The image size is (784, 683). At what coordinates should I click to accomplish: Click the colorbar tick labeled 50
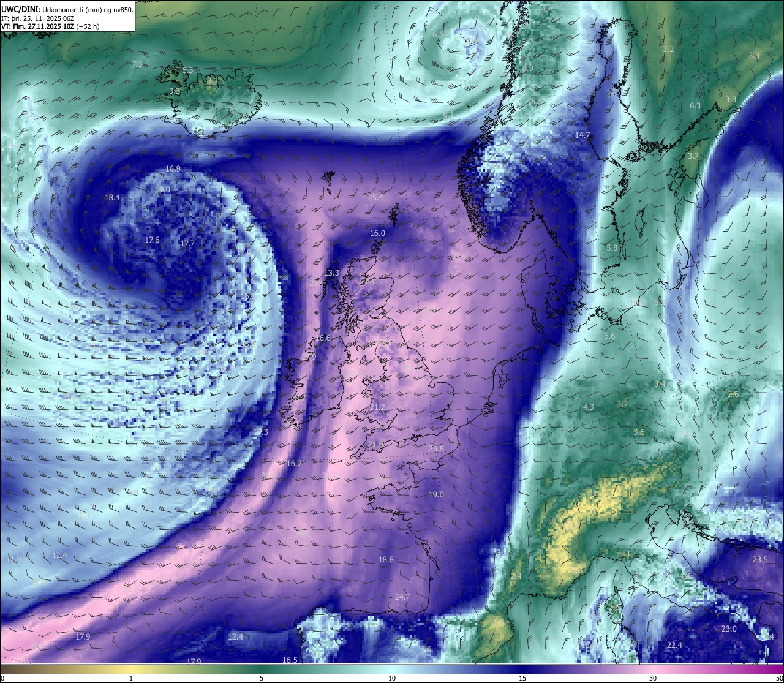pos(779,678)
